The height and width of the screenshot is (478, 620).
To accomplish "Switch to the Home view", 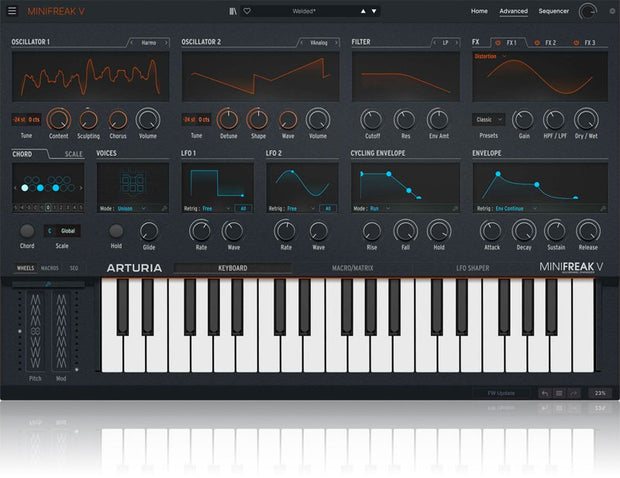I will click(479, 11).
